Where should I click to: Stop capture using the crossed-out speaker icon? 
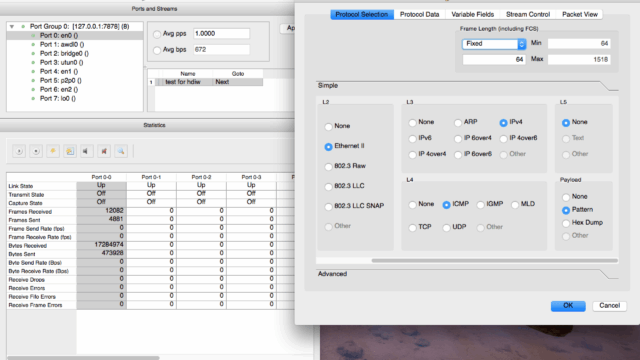coord(104,151)
